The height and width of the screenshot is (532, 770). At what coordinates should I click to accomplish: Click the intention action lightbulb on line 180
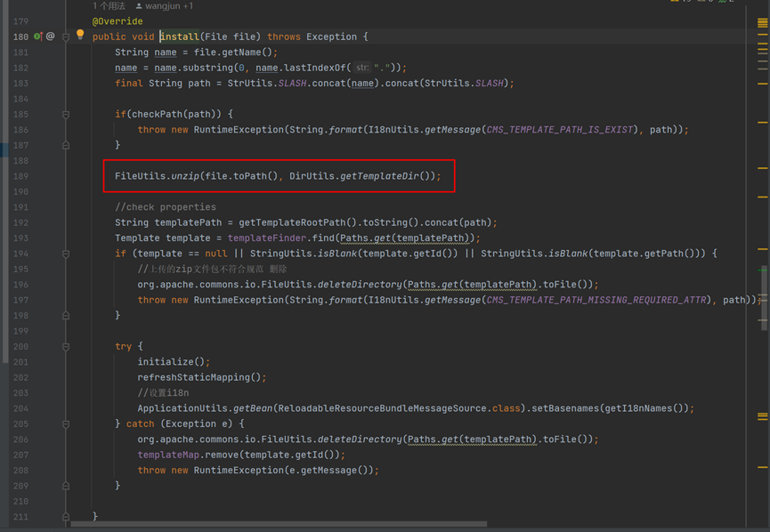[80, 36]
